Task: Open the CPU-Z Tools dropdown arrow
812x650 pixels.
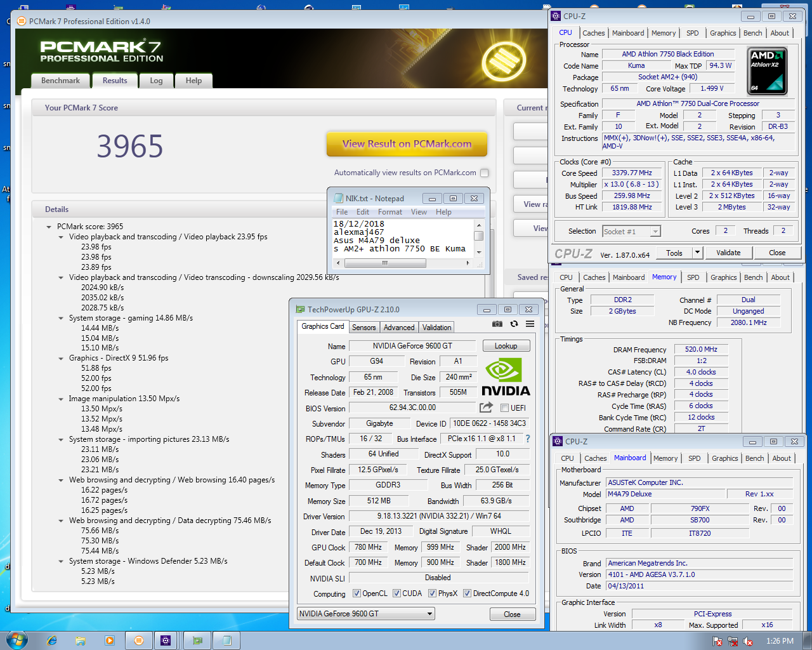Action: pos(697,253)
